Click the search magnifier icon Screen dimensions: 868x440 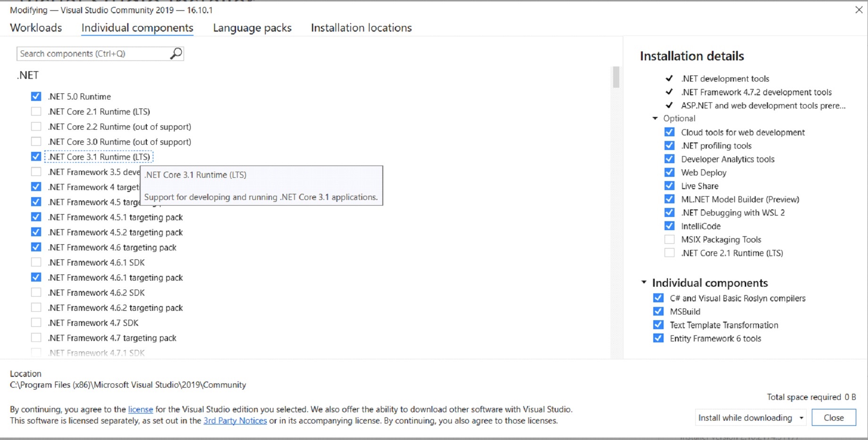[x=176, y=53]
